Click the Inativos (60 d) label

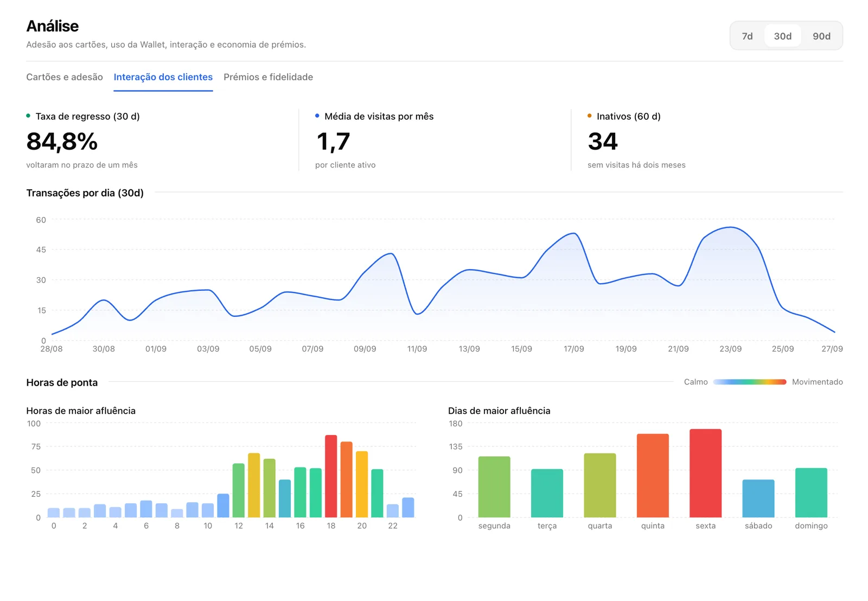628,116
